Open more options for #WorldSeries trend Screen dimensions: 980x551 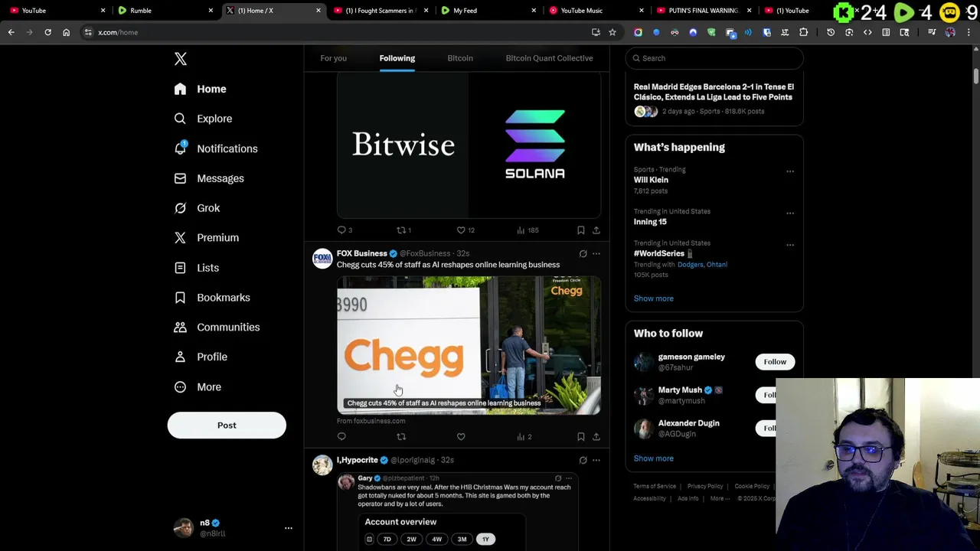pyautogui.click(x=790, y=245)
